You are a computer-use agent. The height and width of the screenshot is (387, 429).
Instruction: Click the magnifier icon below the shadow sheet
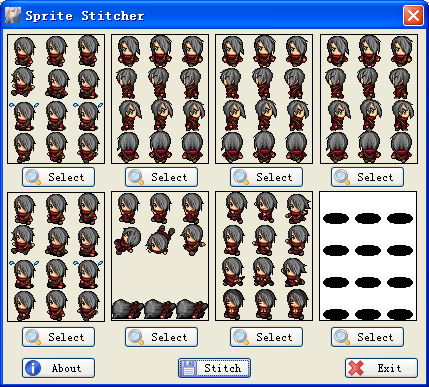tap(342, 337)
